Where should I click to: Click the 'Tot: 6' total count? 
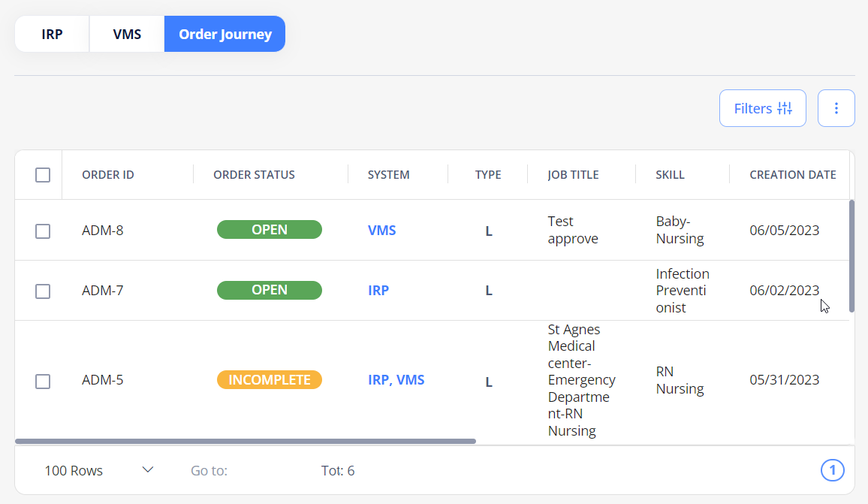338,471
